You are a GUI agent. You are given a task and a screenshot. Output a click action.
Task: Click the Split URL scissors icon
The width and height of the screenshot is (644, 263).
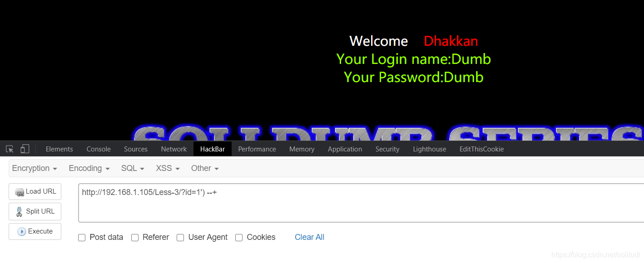[x=19, y=212]
